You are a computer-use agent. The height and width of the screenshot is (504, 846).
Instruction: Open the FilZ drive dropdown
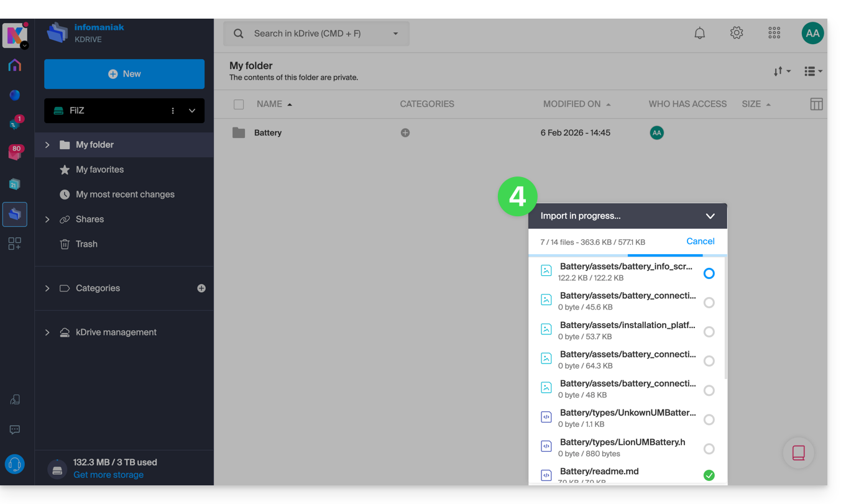pos(192,111)
